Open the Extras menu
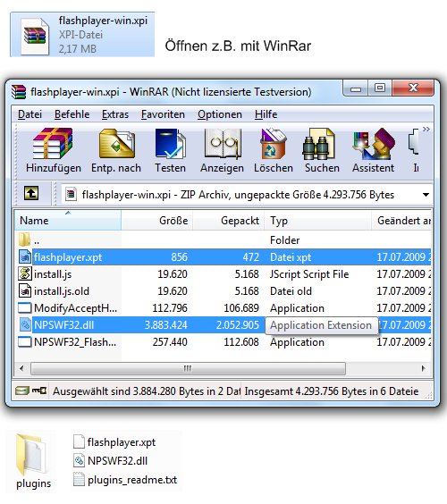Image resolution: width=447 pixels, height=504 pixels. [115, 114]
